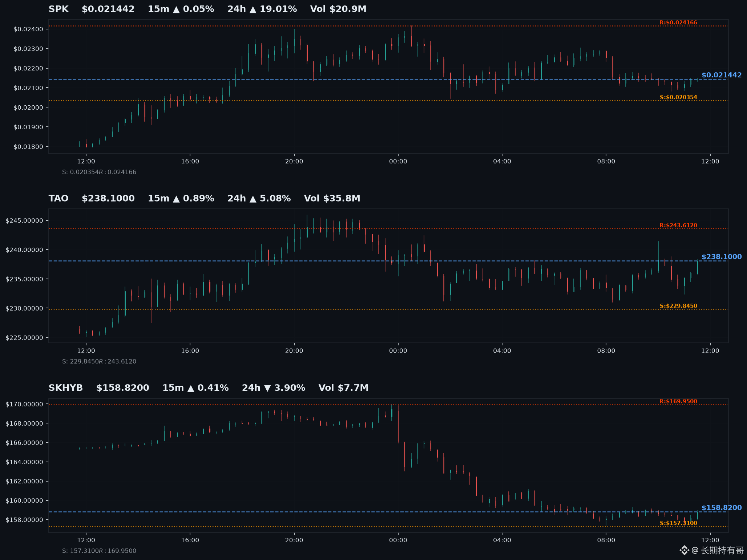Click the $0.01900 axis tick
747x560 pixels.
click(28, 127)
